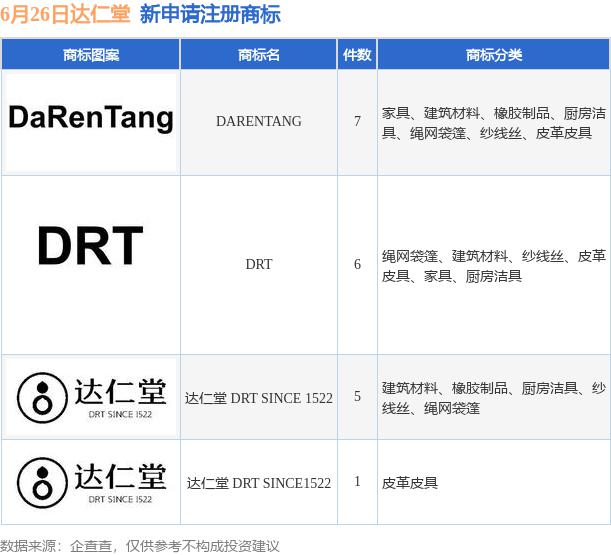The height and width of the screenshot is (555, 611).
Task: Click the count cell showing 1
Action: pyautogui.click(x=357, y=482)
